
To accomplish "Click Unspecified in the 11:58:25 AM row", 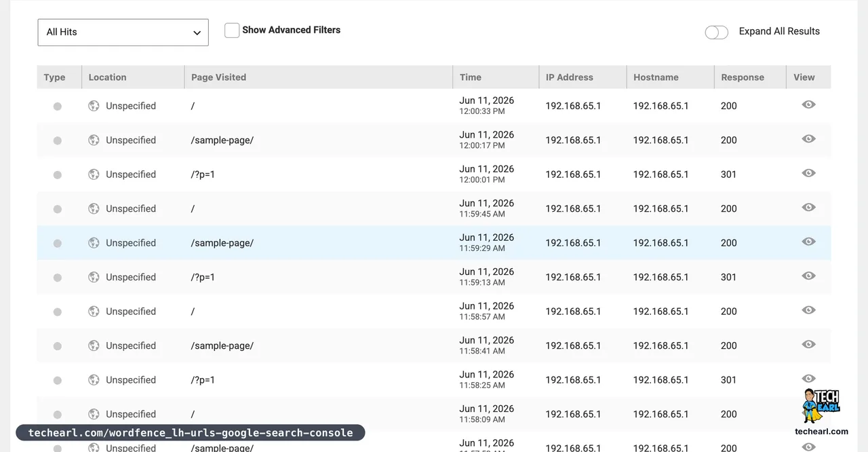I will point(131,380).
